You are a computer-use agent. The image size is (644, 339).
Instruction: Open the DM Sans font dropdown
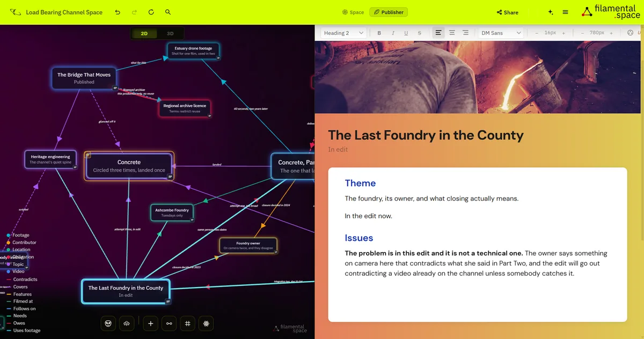[501, 33]
